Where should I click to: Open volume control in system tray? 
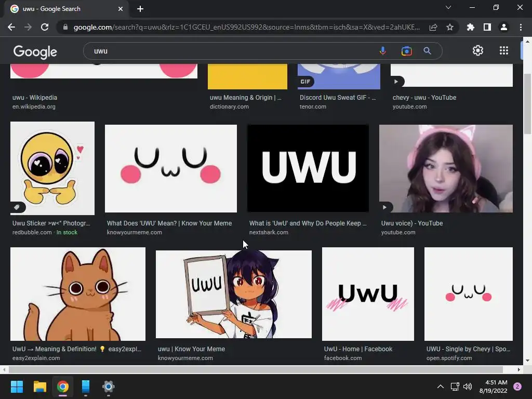(x=468, y=387)
